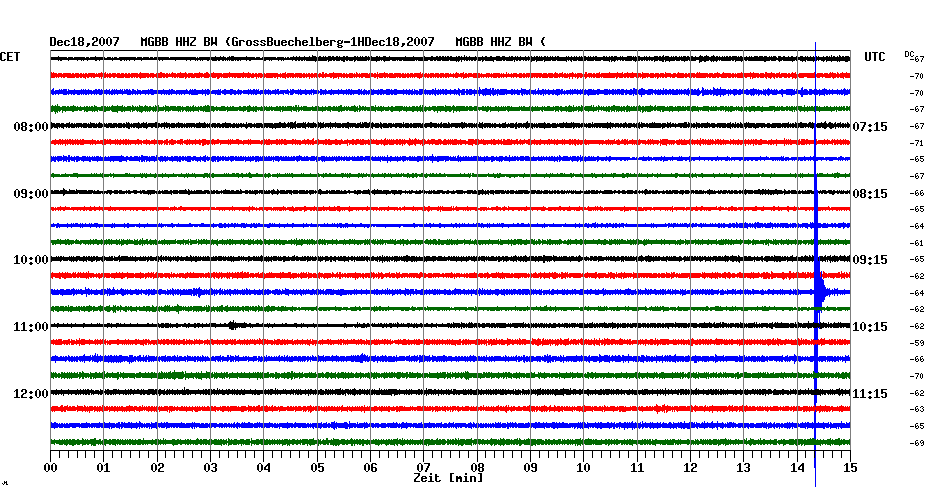
Task: Click the 10:15 UTC time label
Action: (870, 327)
